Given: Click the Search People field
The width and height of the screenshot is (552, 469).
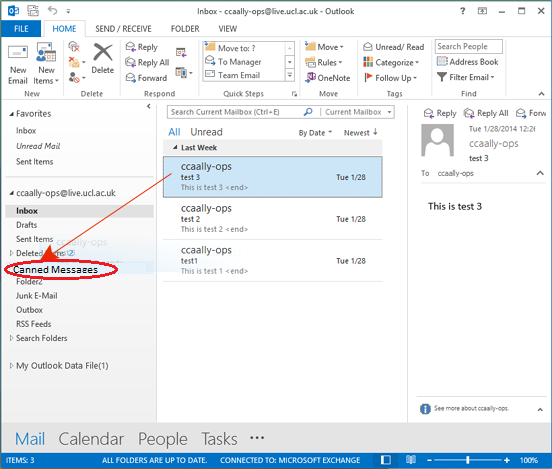Looking at the screenshot, I should coord(469,46).
